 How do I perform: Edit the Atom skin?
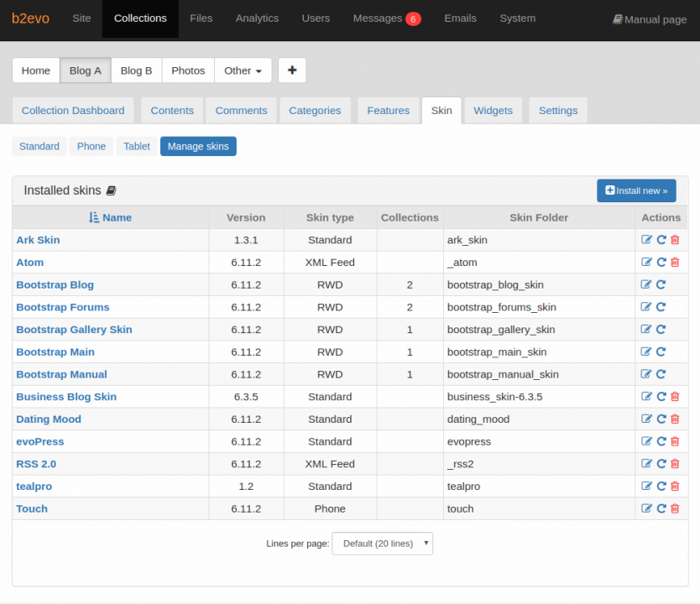[646, 262]
